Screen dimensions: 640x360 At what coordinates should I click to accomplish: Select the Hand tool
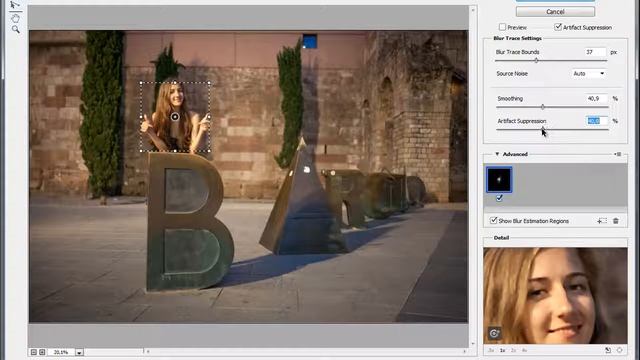[x=16, y=18]
